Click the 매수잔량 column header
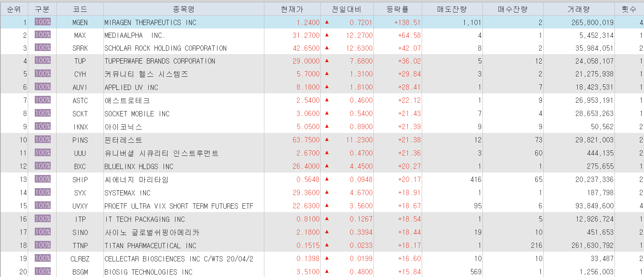This screenshot has height=277, width=644. coord(513,9)
